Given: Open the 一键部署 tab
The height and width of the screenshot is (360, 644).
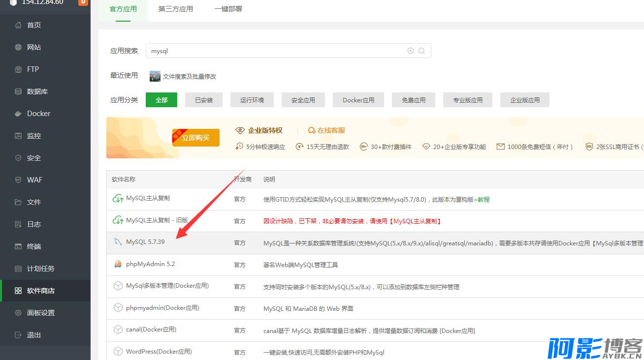Looking at the screenshot, I should pyautogui.click(x=228, y=9).
